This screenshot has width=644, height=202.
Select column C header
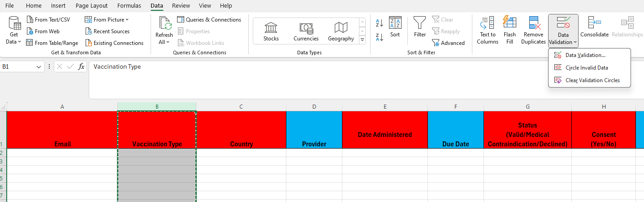coord(241,107)
